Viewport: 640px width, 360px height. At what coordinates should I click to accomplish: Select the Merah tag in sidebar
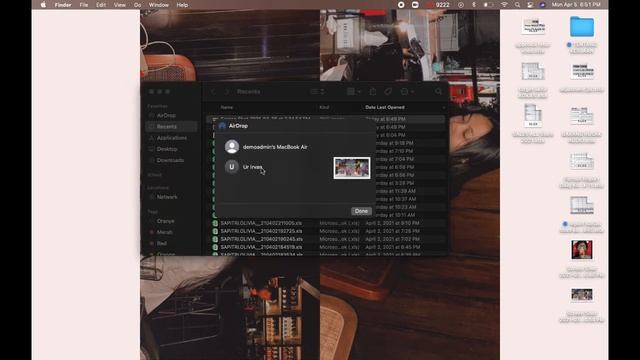click(164, 232)
